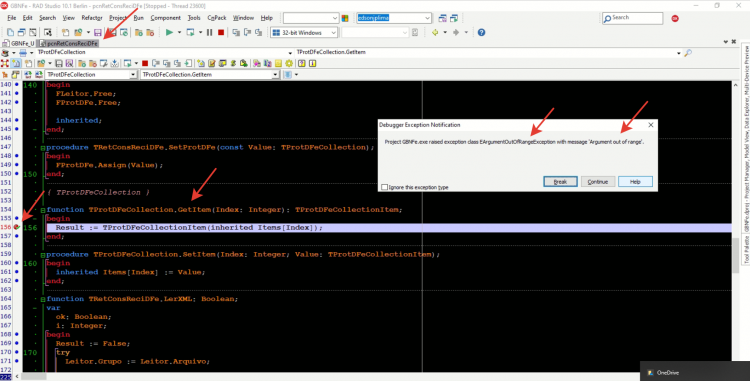Click the blue Help question mark icon
Viewport: 750px width, 381px height.
click(481, 33)
